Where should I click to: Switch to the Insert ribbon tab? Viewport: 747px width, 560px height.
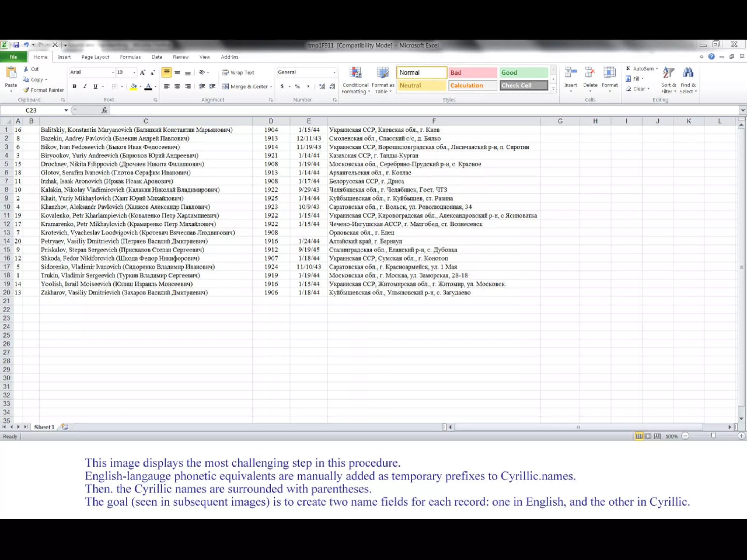click(x=64, y=57)
